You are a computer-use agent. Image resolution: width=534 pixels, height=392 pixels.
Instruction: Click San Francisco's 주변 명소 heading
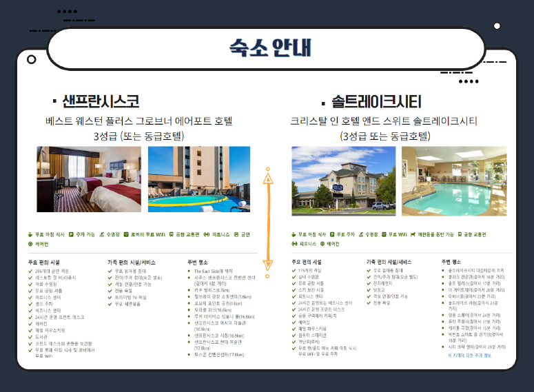click(198, 262)
